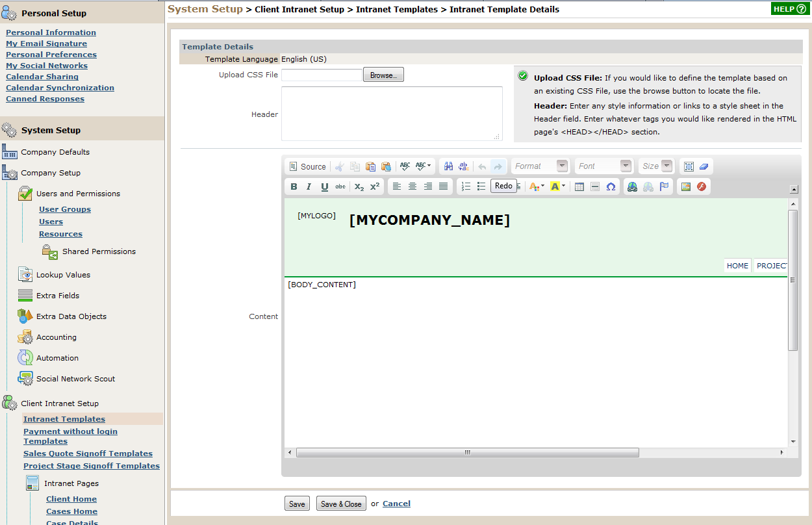
Task: Open the Format dropdown
Action: (x=540, y=166)
